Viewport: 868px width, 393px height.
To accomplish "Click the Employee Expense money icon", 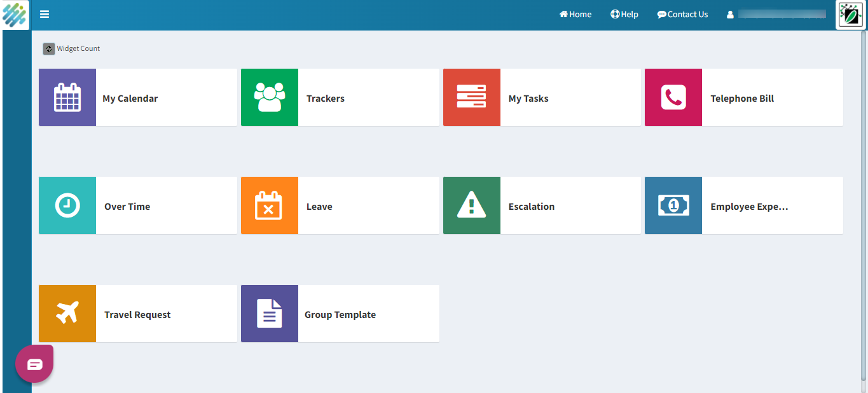I will pyautogui.click(x=673, y=205).
